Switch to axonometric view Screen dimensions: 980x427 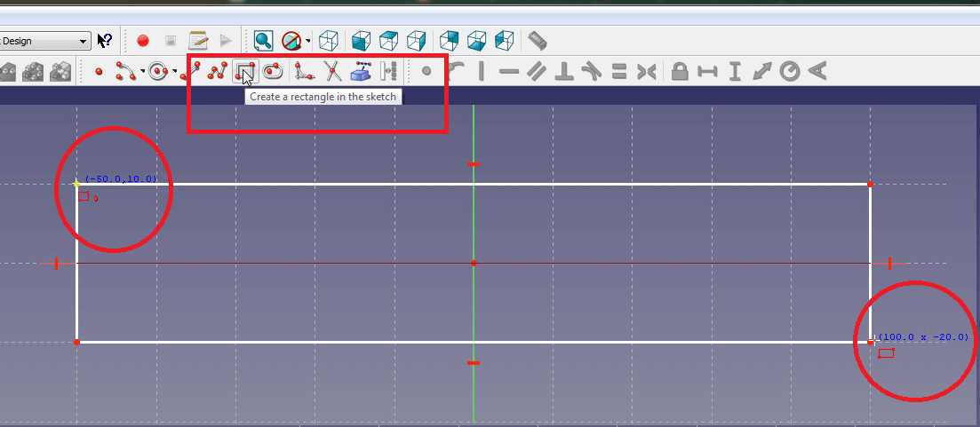click(329, 41)
